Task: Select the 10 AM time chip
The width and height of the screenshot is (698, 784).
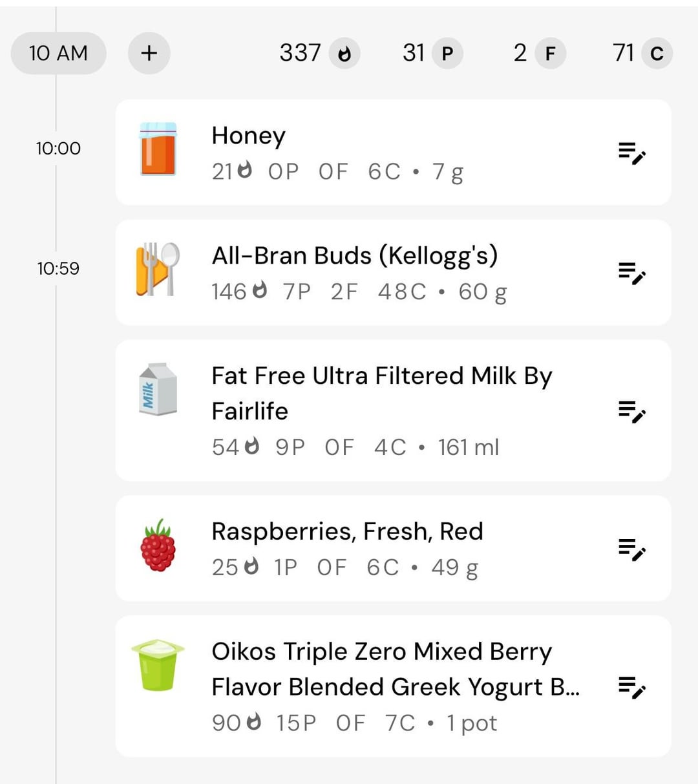Action: [58, 53]
